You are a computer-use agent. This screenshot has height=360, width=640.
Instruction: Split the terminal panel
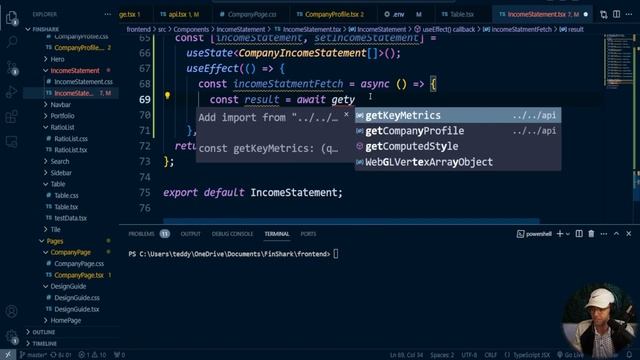tap(579, 233)
